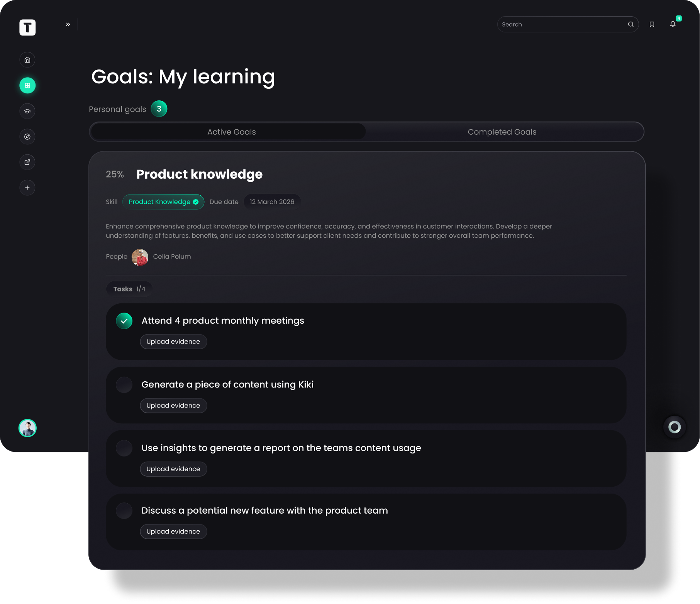Click the plus icon to add new item
The height and width of the screenshot is (604, 700).
27,188
